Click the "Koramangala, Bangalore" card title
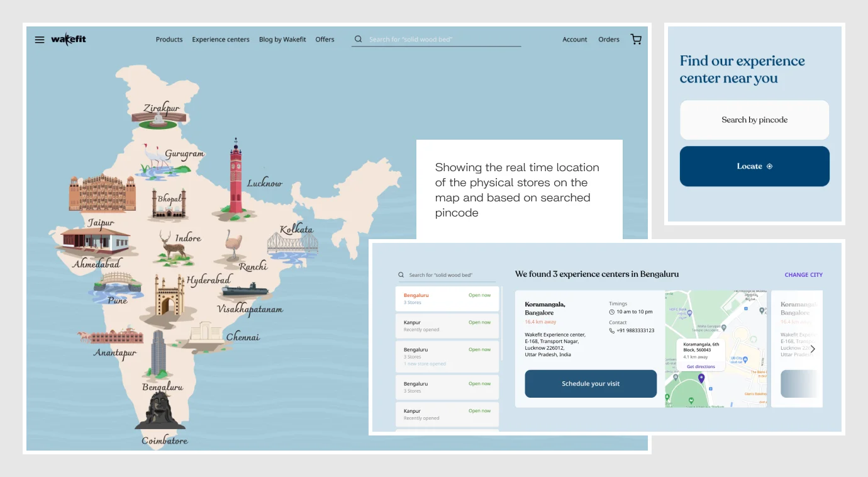868x477 pixels. click(x=545, y=308)
